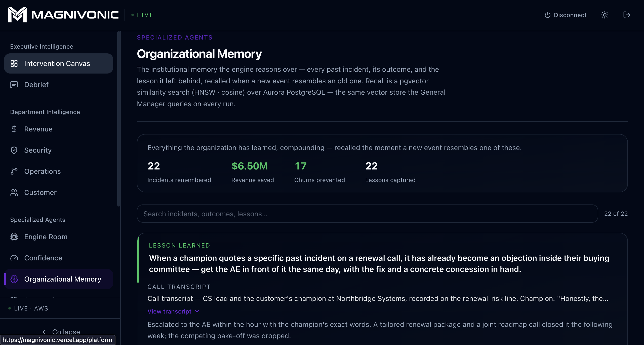Open the Organizational Memory menu item
Image resolution: width=644 pixels, height=345 pixels.
coord(59,279)
